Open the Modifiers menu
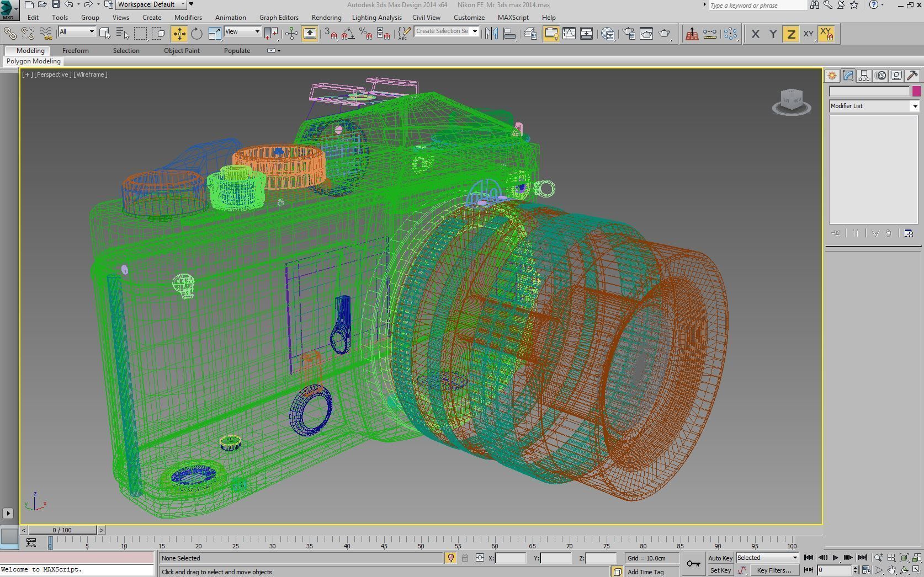The width and height of the screenshot is (924, 577). click(188, 18)
